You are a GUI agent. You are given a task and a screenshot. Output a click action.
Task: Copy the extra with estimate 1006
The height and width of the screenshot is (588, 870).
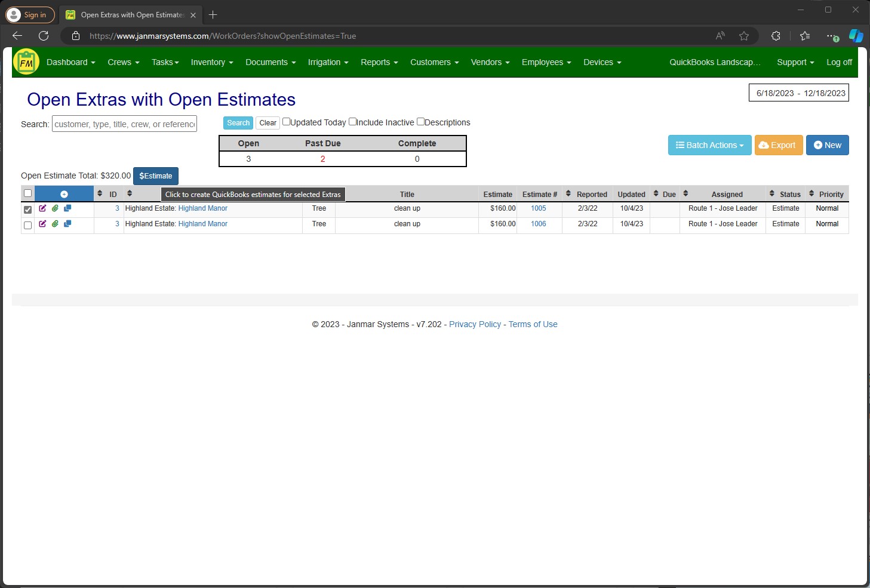[67, 224]
